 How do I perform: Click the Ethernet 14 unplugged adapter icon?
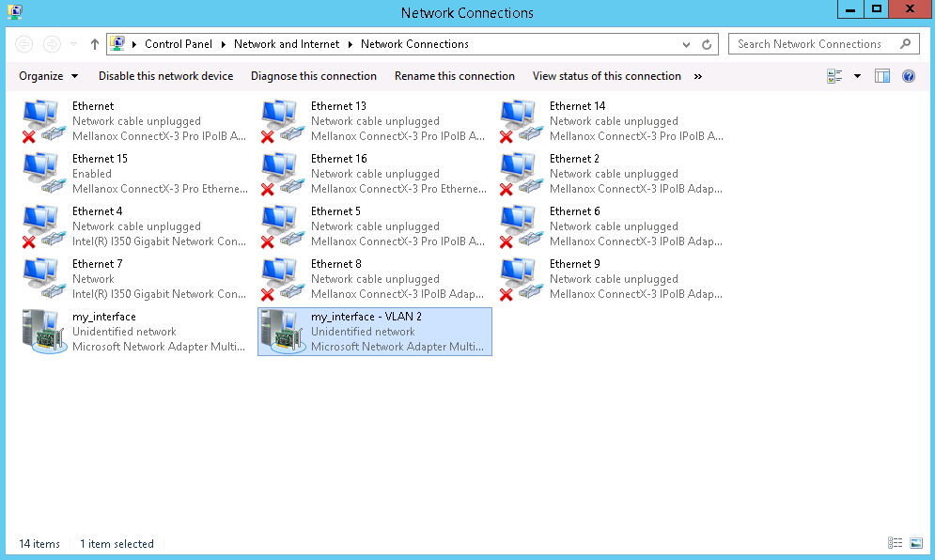coord(520,118)
